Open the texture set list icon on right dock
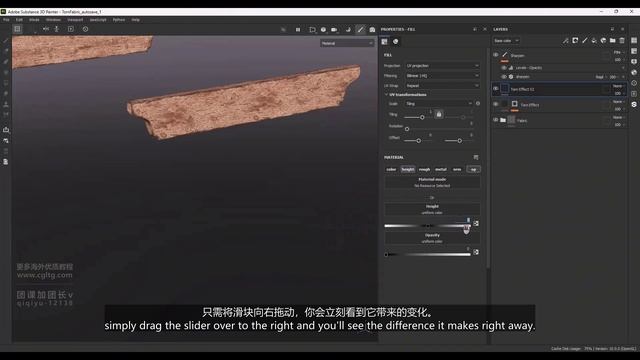 634,40
